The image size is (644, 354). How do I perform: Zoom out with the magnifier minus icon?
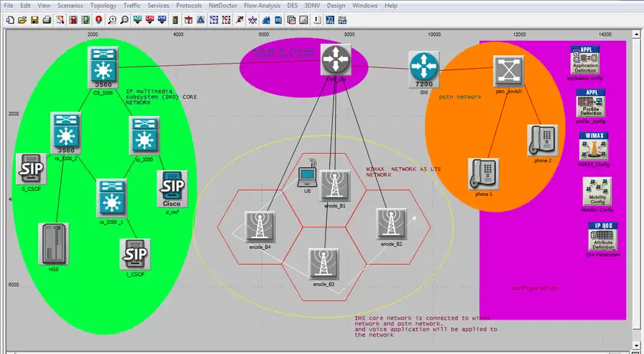coord(124,20)
